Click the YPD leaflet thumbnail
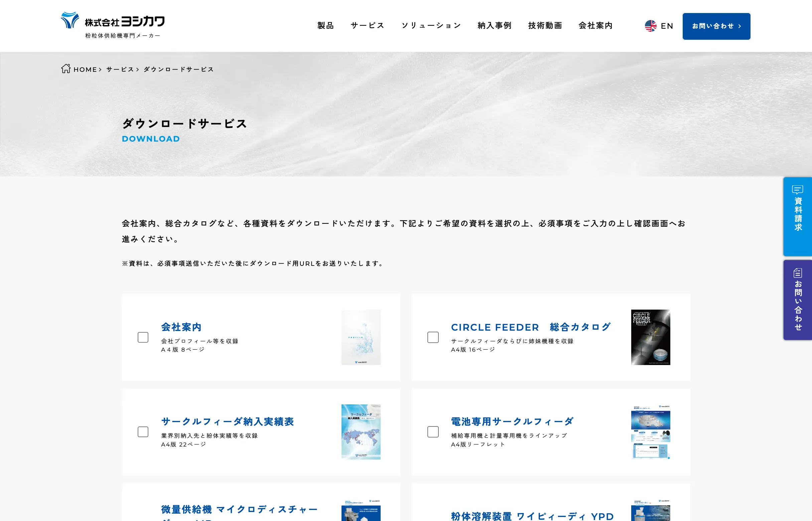 point(651,510)
